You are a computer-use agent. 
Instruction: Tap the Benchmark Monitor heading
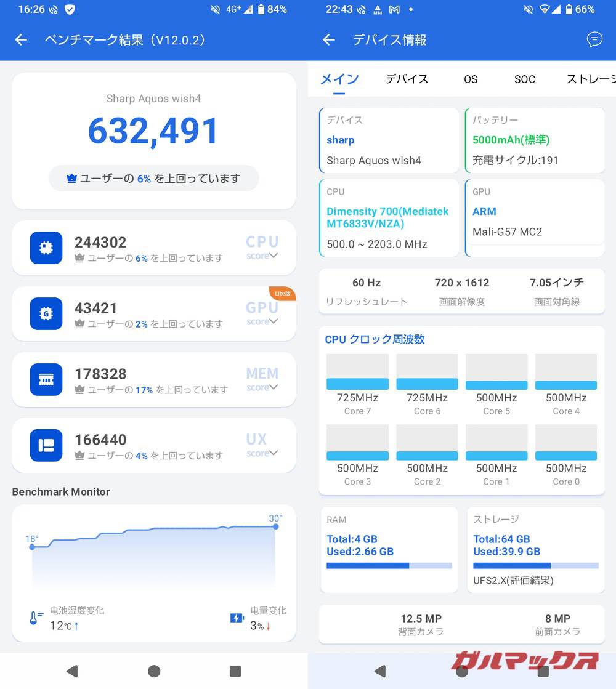[x=61, y=492]
